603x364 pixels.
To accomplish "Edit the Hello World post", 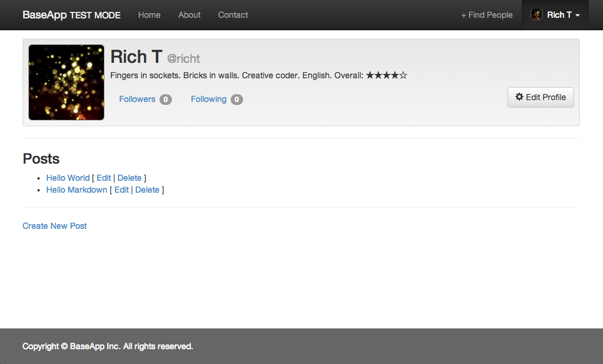I will click(x=104, y=178).
